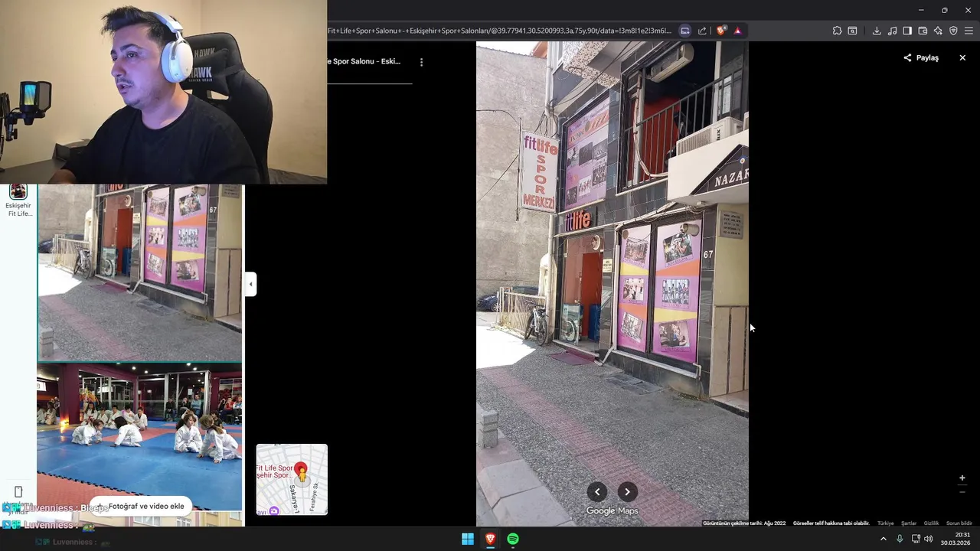Select the karate kids photo thumbnail
This screenshot has height=551, width=980.
[x=140, y=436]
